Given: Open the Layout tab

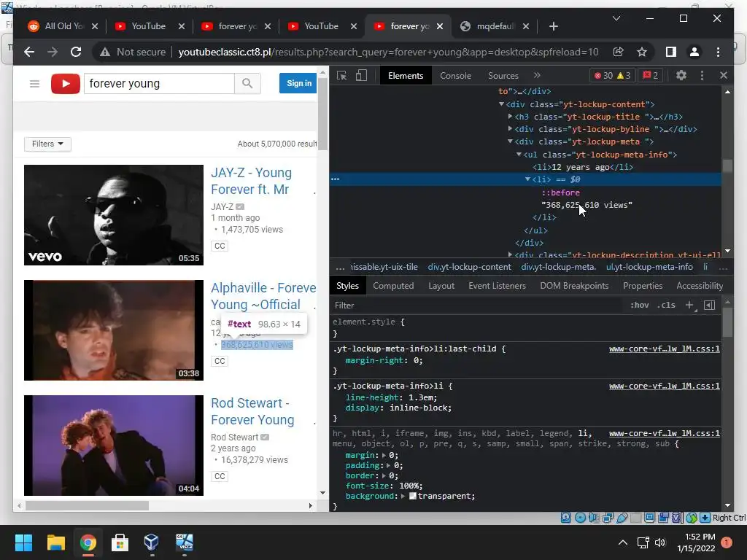Looking at the screenshot, I should coord(441,286).
